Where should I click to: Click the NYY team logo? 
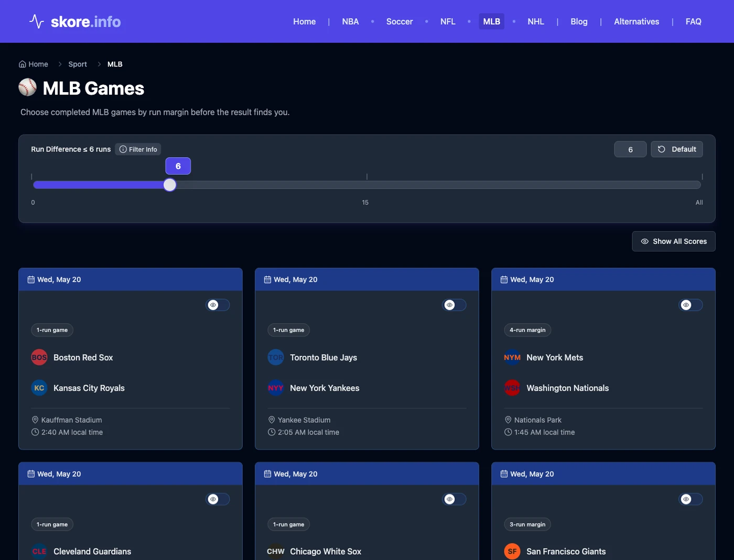276,388
